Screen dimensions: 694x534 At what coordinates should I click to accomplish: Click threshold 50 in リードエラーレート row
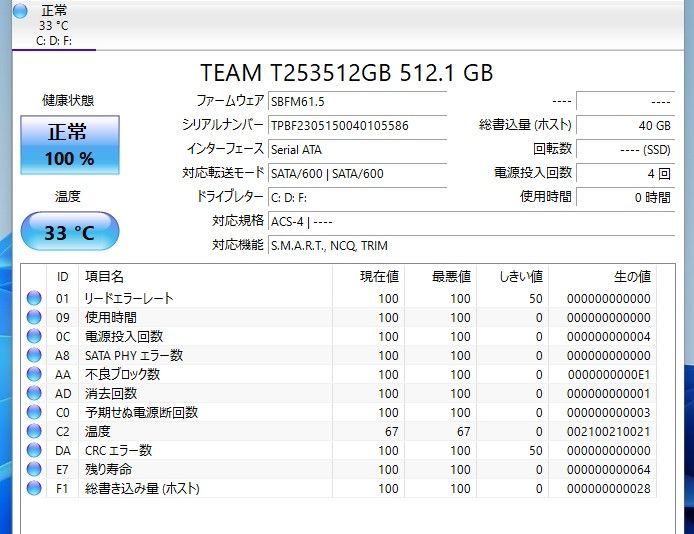coord(536,299)
